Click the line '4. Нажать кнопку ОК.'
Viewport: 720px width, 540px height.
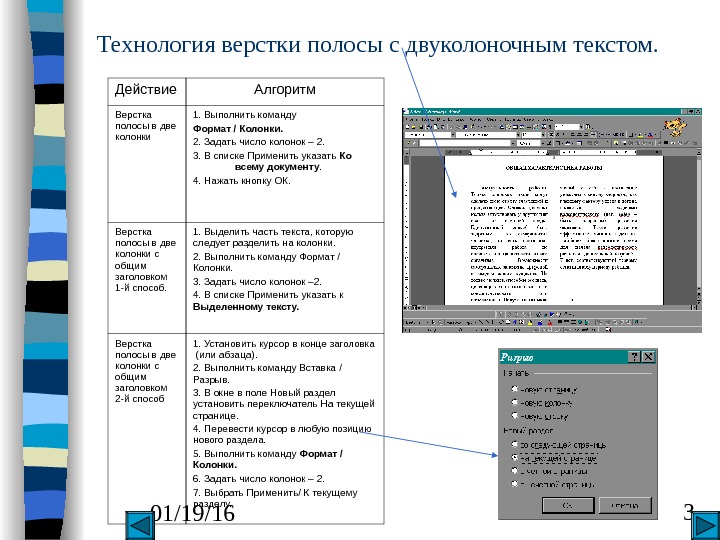point(242,181)
